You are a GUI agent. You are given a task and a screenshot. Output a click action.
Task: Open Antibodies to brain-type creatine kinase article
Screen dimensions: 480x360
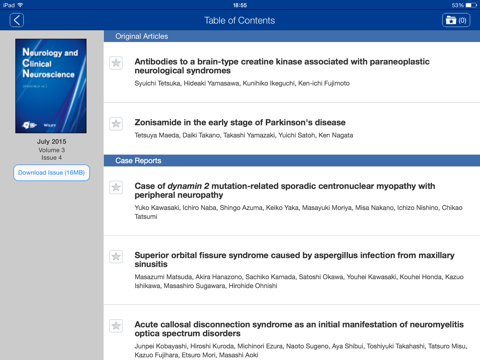pyautogui.click(x=282, y=66)
